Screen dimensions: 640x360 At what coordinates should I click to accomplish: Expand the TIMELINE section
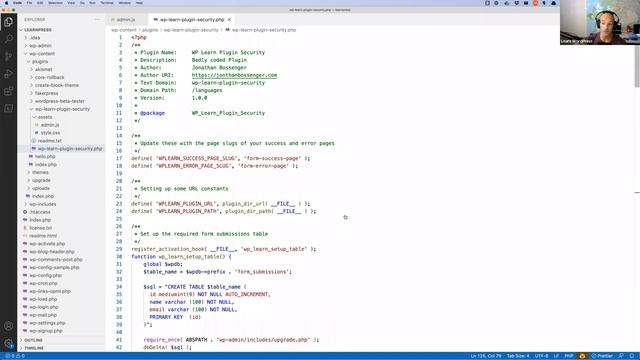(33, 348)
